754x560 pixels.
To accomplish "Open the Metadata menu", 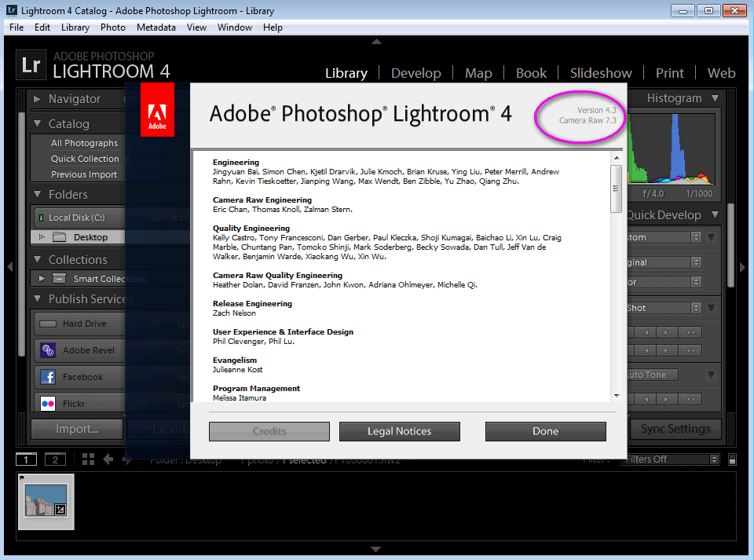I will (x=156, y=27).
